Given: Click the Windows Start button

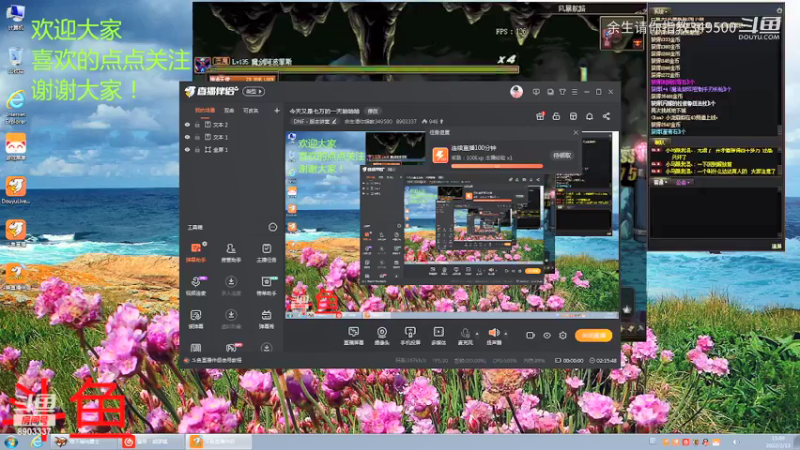Looking at the screenshot, I should point(11,442).
